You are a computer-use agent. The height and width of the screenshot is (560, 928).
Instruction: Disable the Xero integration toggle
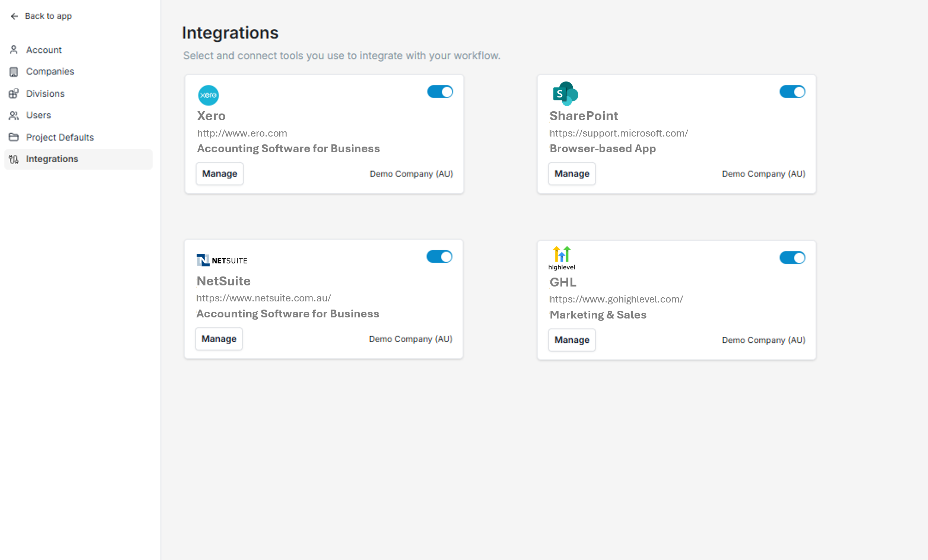[x=439, y=92]
